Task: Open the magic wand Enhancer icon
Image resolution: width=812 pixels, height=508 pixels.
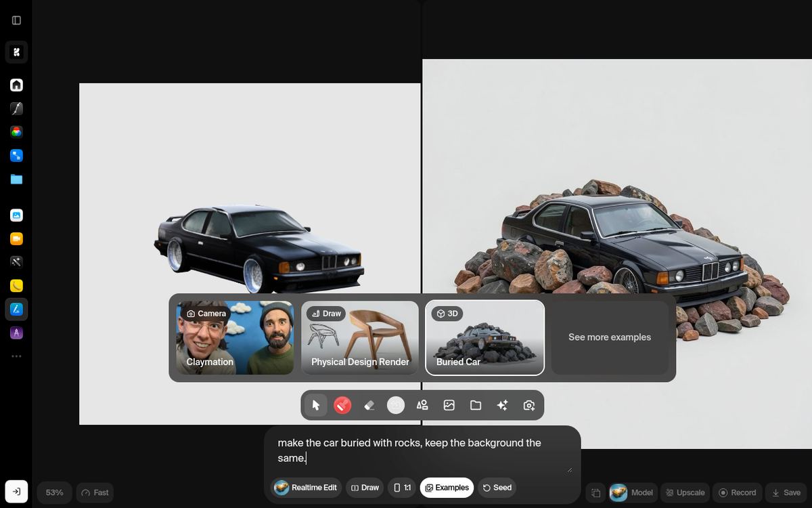Action: point(16,261)
